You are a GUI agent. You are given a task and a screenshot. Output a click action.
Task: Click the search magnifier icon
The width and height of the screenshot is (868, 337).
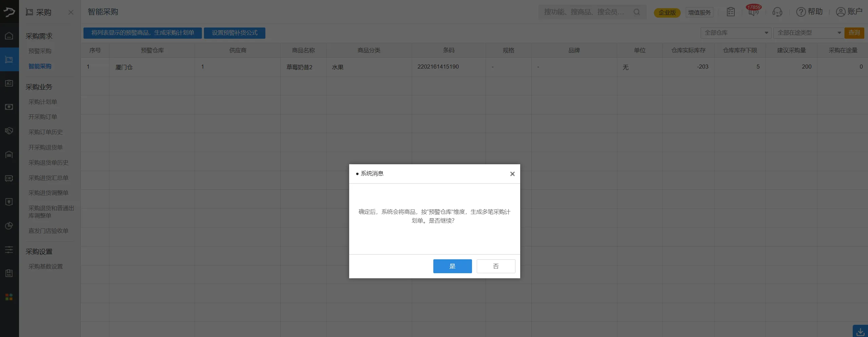click(637, 12)
